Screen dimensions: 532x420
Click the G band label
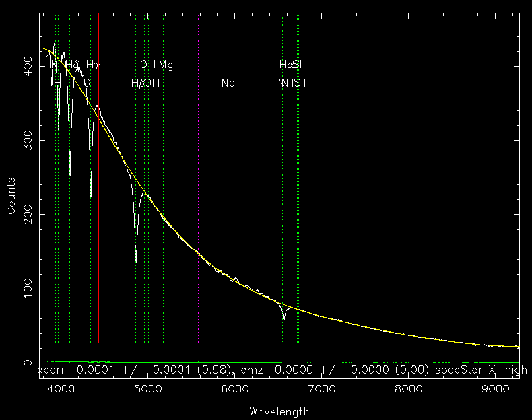86,83
